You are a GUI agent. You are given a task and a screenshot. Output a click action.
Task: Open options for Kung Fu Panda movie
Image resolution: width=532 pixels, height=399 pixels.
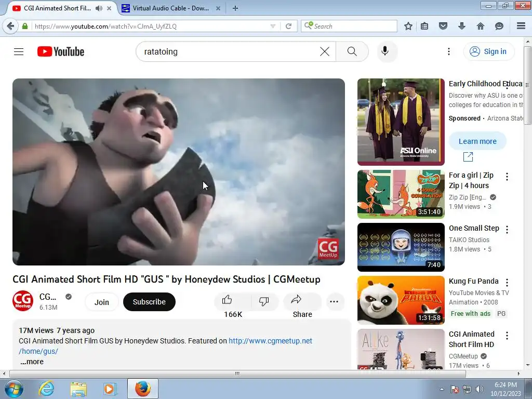pos(507,283)
